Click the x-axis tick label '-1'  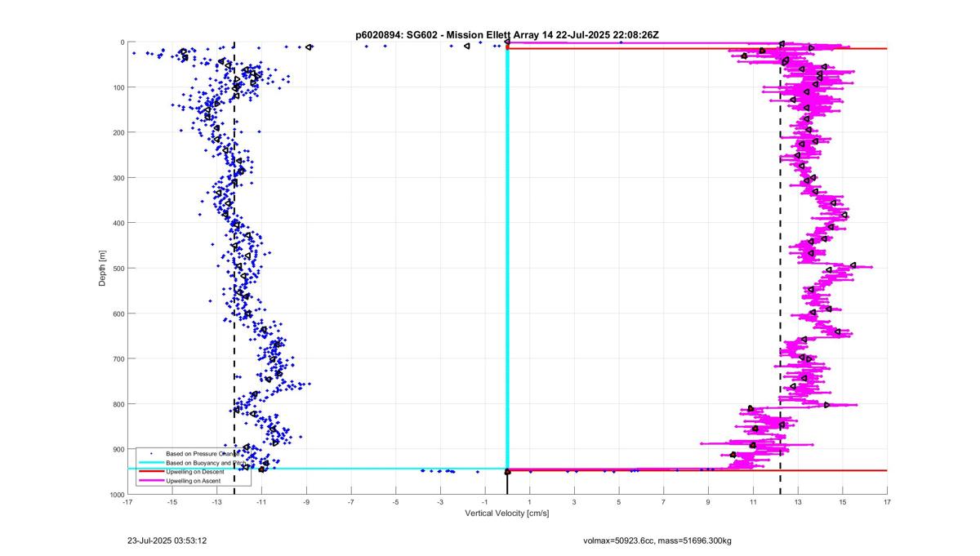coord(485,502)
